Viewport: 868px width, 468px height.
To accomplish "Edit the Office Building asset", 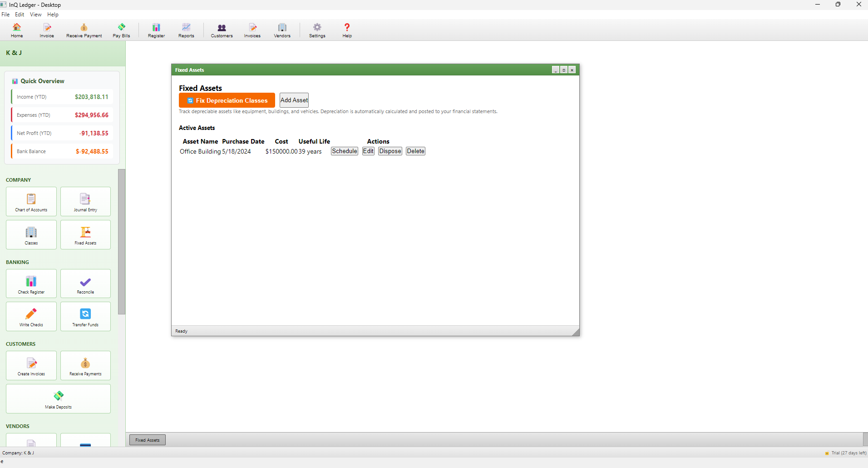I will [368, 151].
